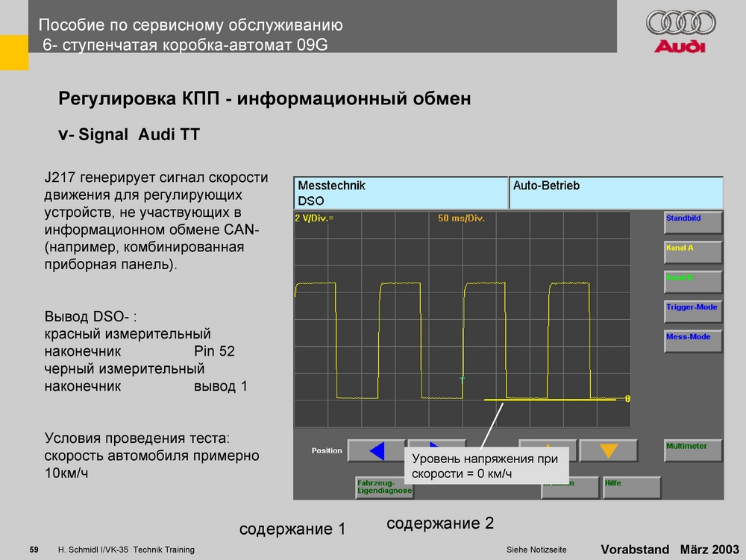Click the 'Auto-Betrieb' header field
746x560 pixels.
[x=616, y=192]
